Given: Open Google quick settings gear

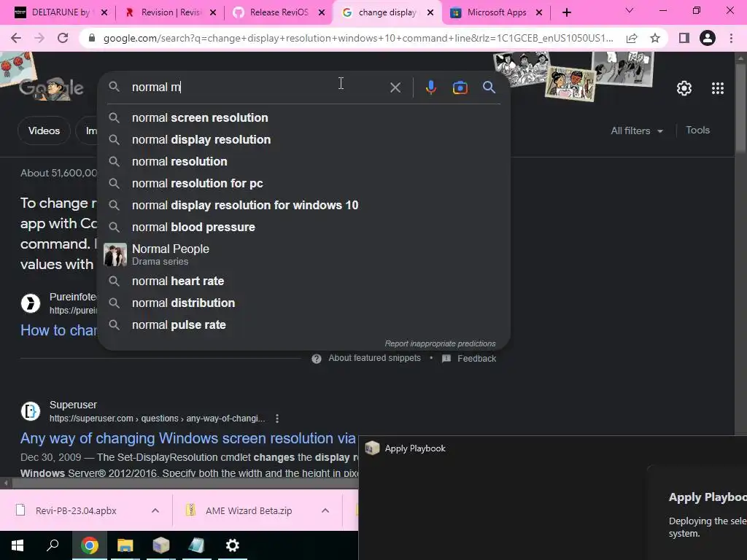Looking at the screenshot, I should [x=684, y=88].
